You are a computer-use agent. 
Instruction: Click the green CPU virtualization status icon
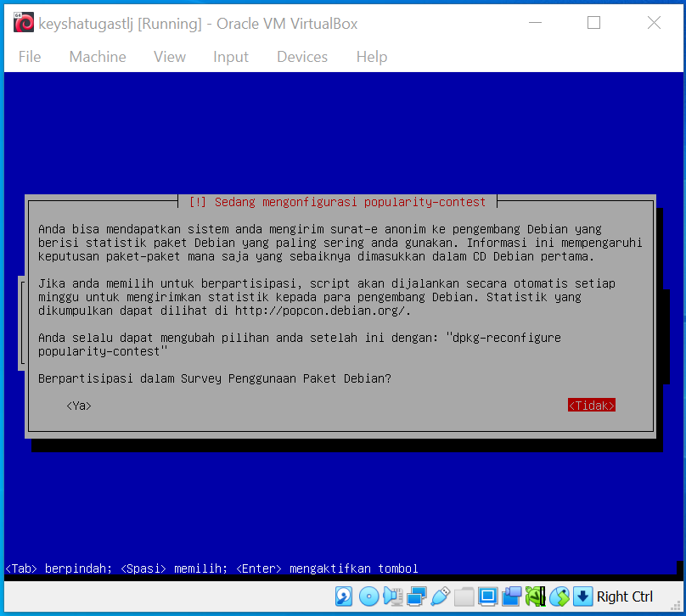pyautogui.click(x=536, y=596)
